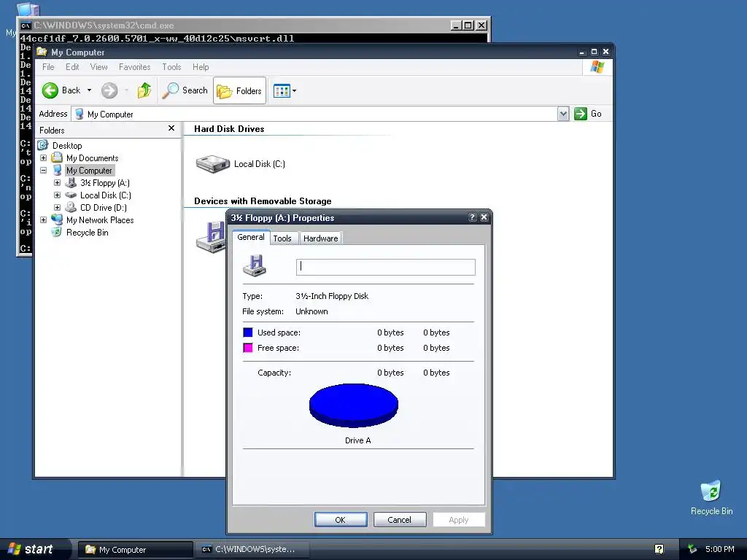The image size is (747, 560).
Task: Select Desktop in the Folders tree
Action: coord(67,146)
